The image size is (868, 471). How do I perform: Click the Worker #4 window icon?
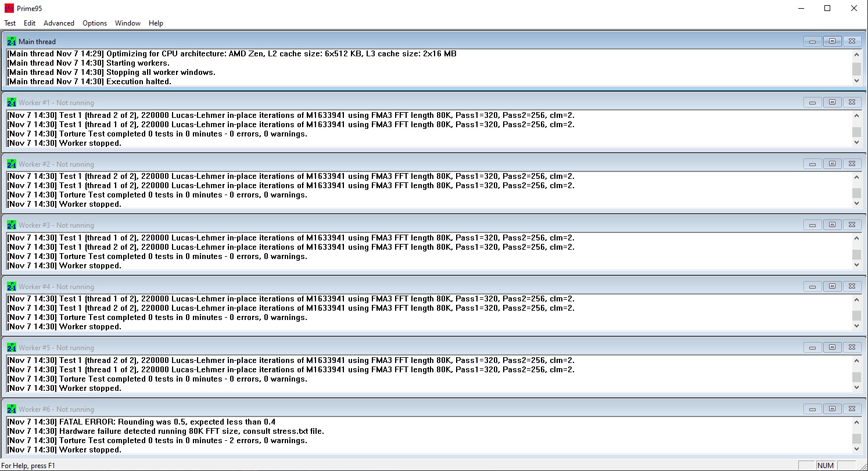(x=12, y=286)
